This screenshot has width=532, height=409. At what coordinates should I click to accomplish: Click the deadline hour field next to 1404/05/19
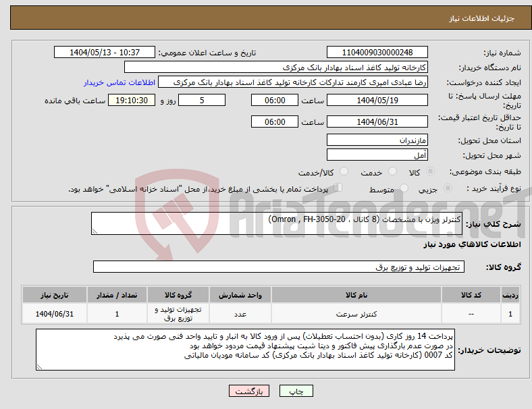tap(275, 101)
